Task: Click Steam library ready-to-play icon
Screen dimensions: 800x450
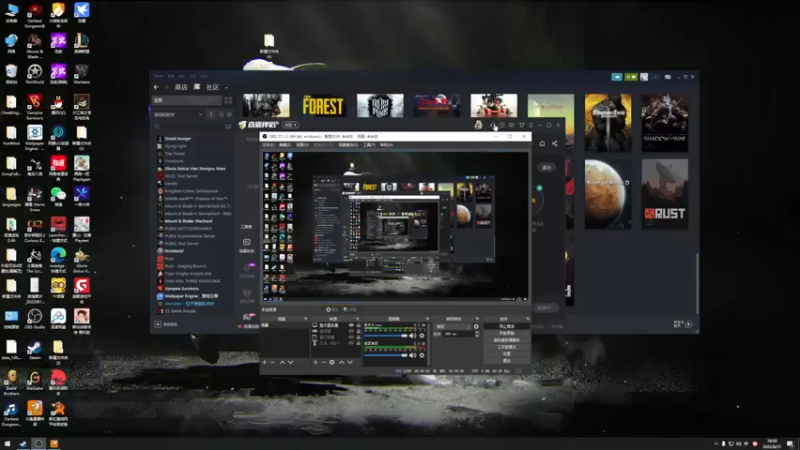Action: click(x=230, y=114)
